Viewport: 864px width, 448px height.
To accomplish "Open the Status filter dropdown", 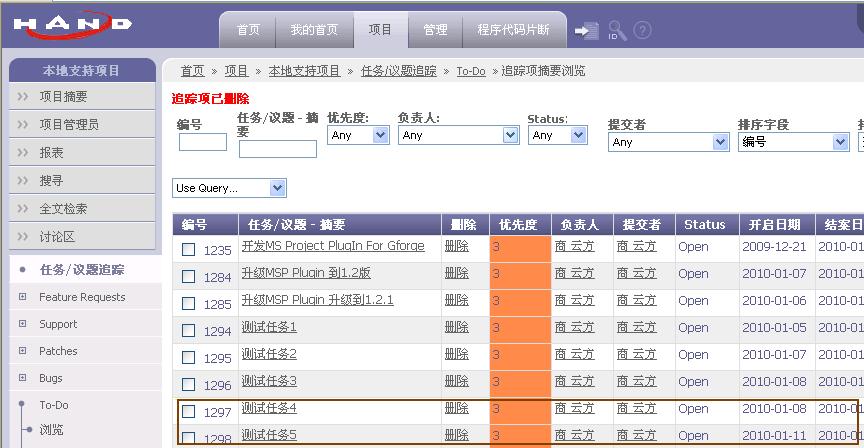I will [558, 135].
